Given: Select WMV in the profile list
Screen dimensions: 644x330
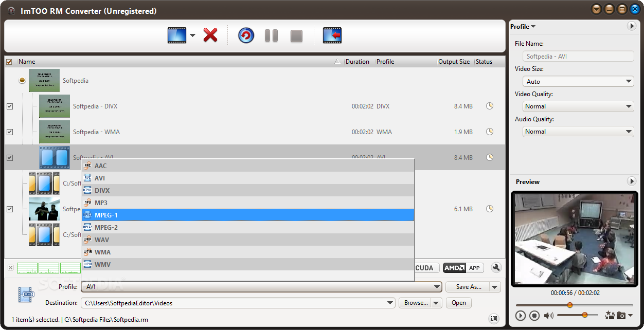Looking at the screenshot, I should tap(248, 264).
